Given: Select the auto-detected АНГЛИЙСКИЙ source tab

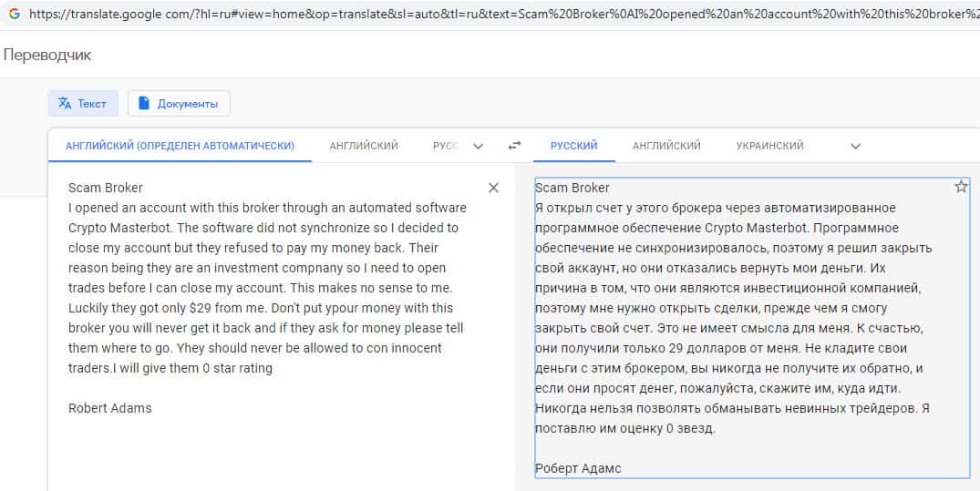Looking at the screenshot, I should coord(180,146).
